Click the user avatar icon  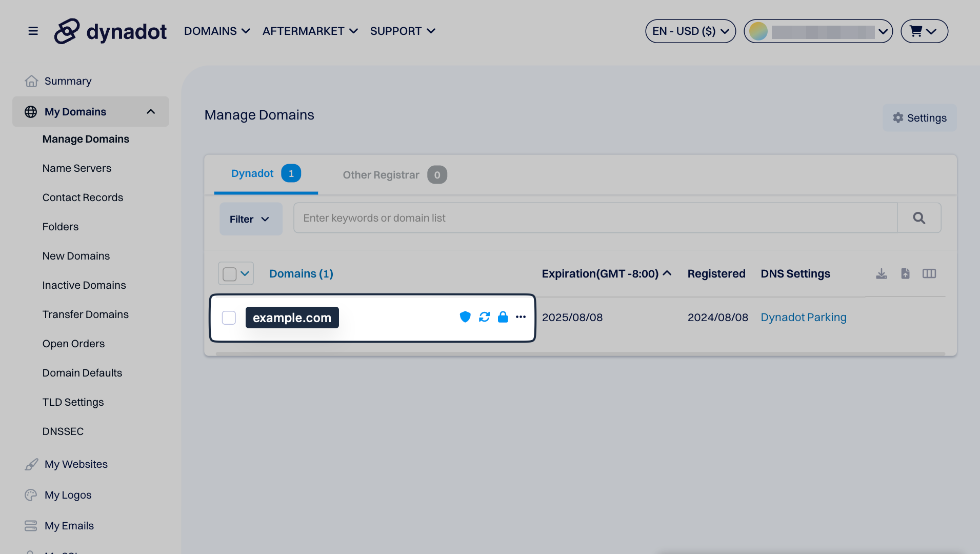coord(758,31)
